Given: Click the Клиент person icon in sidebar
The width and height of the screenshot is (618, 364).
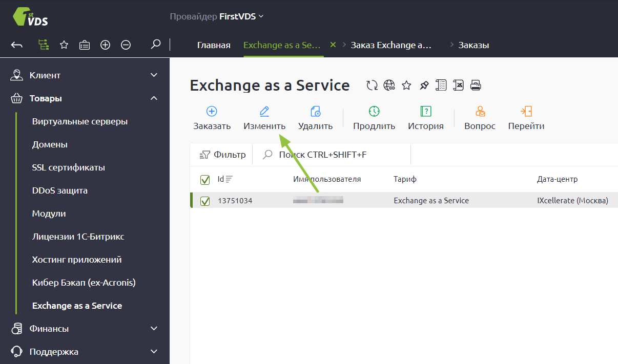Looking at the screenshot, I should pos(17,75).
